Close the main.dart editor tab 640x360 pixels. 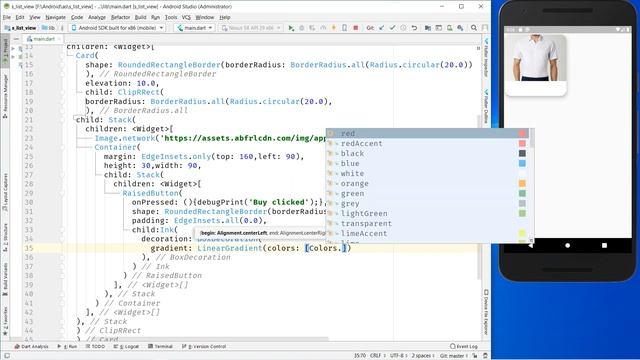click(x=60, y=39)
